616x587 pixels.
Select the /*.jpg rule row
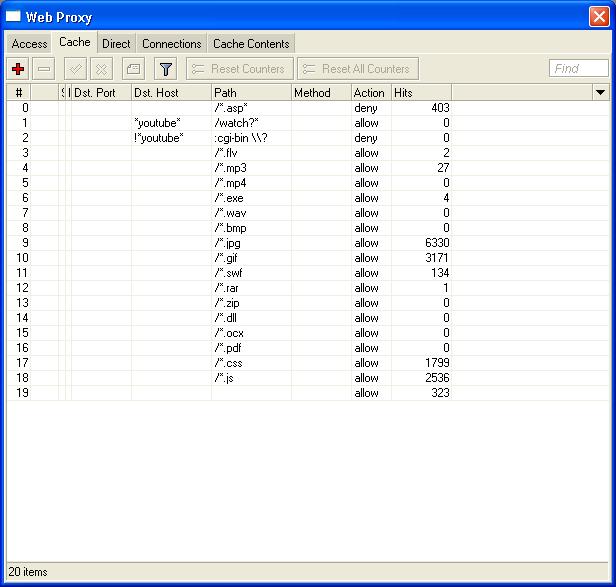pos(308,243)
